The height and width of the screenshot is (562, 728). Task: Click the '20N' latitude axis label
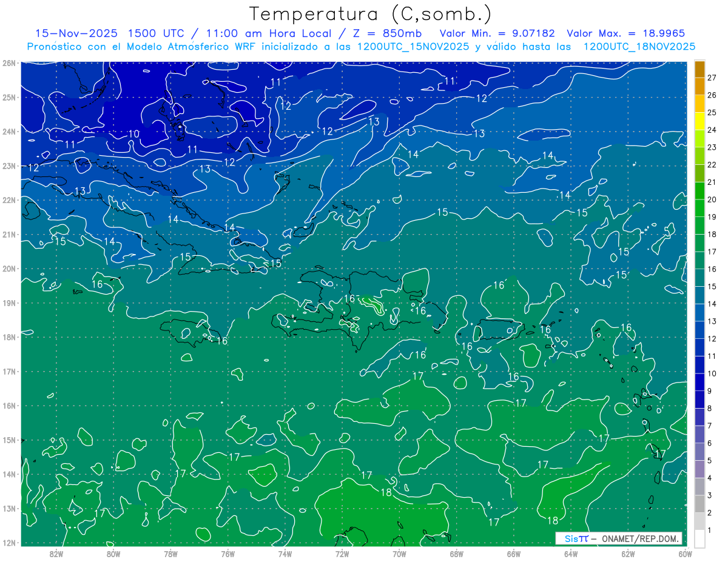tap(8, 269)
